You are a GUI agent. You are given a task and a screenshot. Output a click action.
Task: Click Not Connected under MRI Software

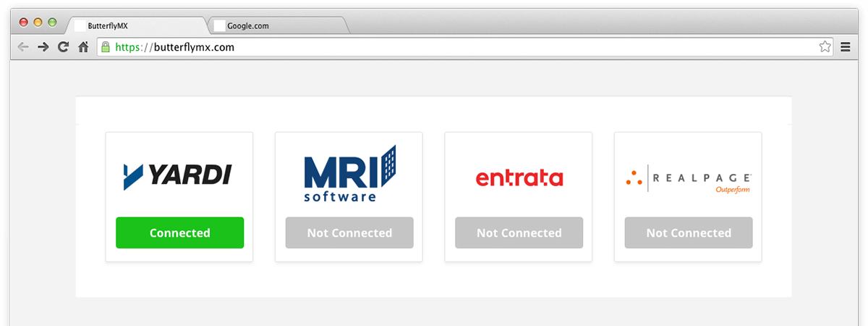[349, 233]
